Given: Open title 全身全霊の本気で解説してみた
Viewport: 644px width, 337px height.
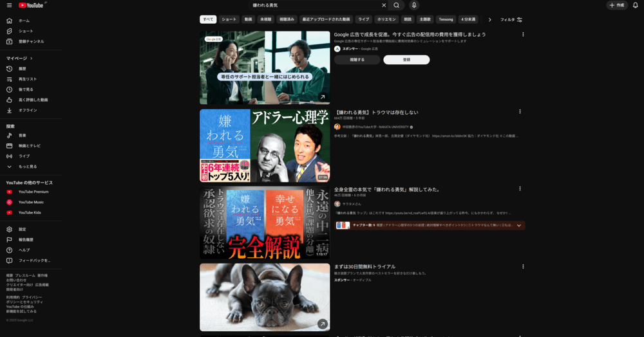Looking at the screenshot, I should click(x=388, y=190).
